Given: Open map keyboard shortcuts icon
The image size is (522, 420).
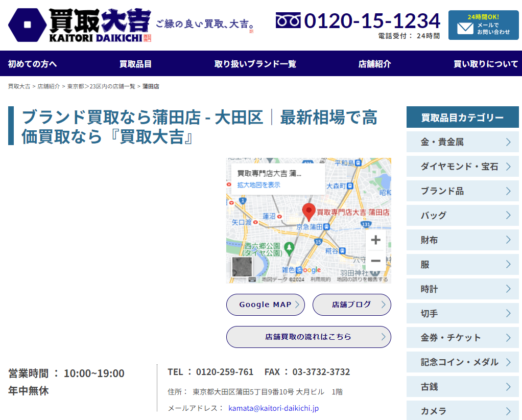Looking at the screenshot, I should [x=252, y=279].
